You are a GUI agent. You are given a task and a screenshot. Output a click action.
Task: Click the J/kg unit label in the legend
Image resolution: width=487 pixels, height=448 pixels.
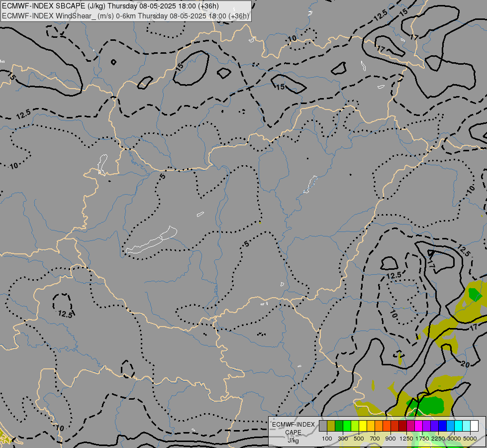pyautogui.click(x=293, y=441)
